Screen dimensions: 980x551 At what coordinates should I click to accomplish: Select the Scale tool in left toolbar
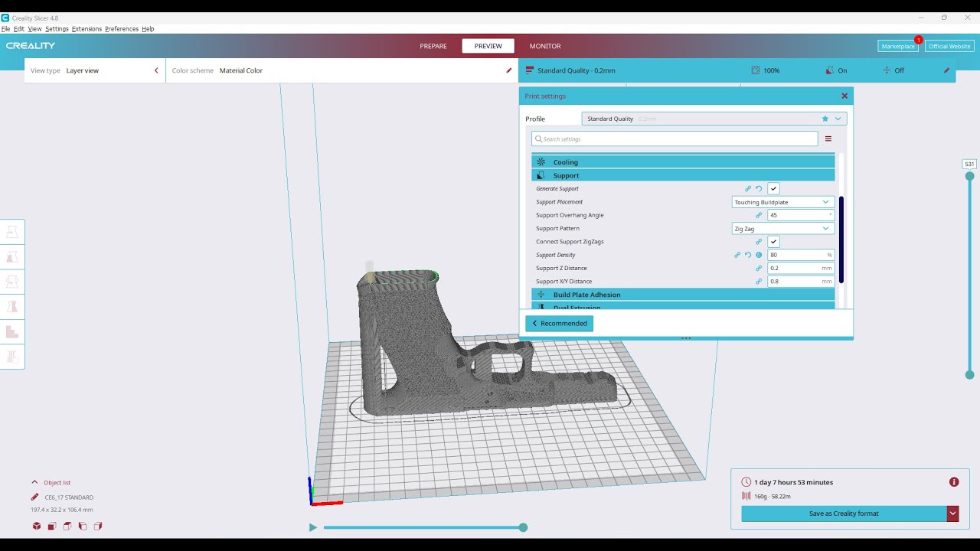pos(12,256)
